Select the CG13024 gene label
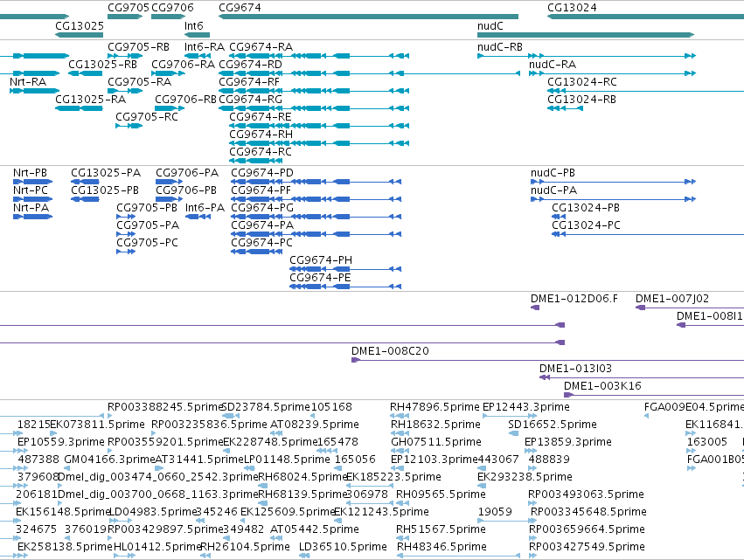The width and height of the screenshot is (744, 560). click(572, 8)
